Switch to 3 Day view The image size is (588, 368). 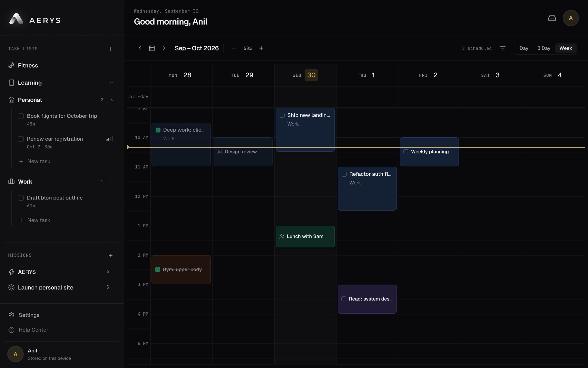[544, 48]
